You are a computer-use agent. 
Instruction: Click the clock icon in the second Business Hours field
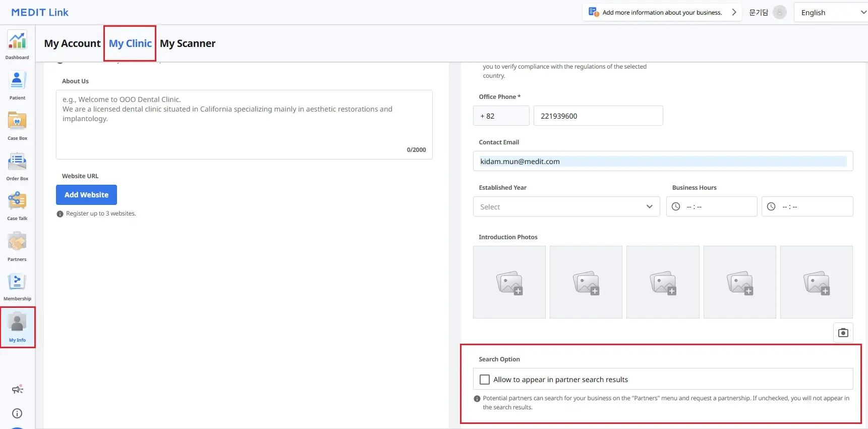point(771,206)
